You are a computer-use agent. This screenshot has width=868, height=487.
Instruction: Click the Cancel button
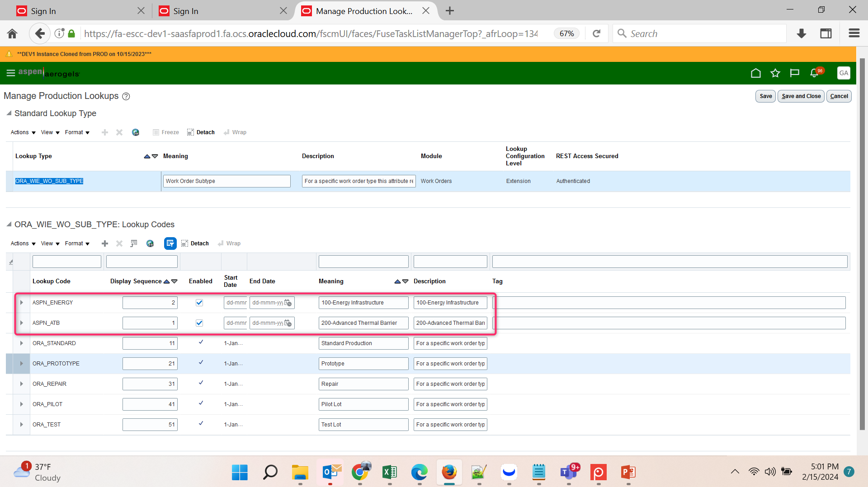(x=839, y=96)
